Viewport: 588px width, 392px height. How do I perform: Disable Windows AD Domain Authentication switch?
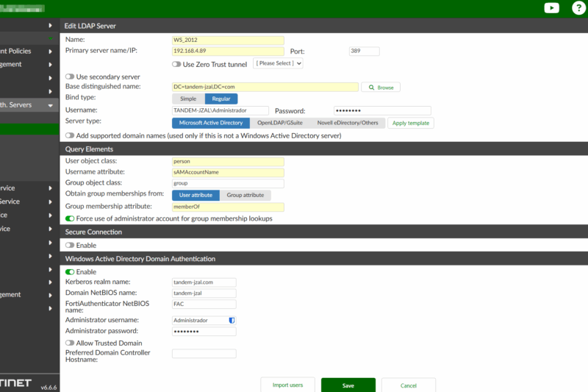click(70, 272)
